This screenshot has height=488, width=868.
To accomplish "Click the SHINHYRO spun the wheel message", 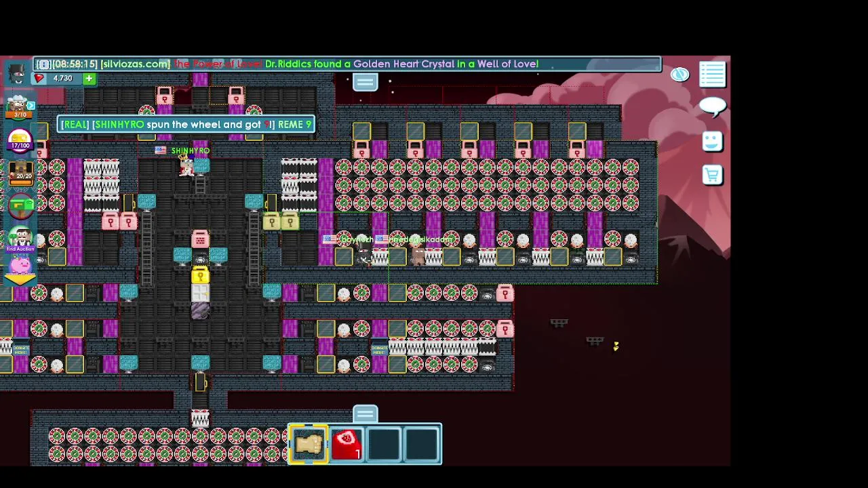I will point(186,125).
